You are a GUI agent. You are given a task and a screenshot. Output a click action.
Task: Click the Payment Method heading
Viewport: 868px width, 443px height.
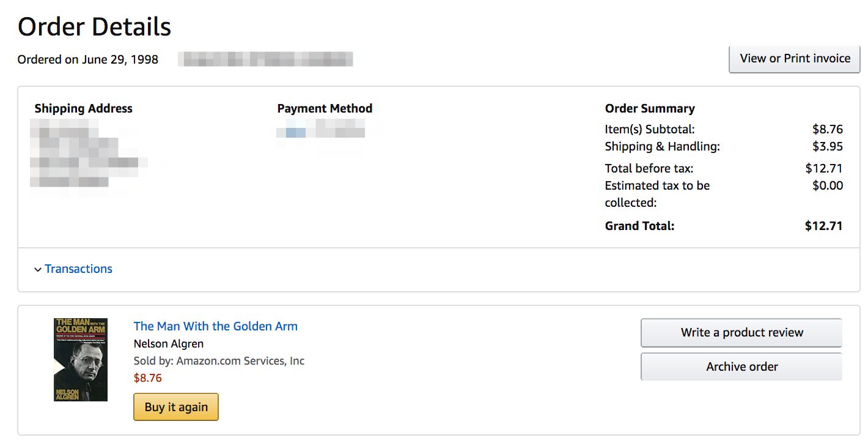tap(325, 109)
